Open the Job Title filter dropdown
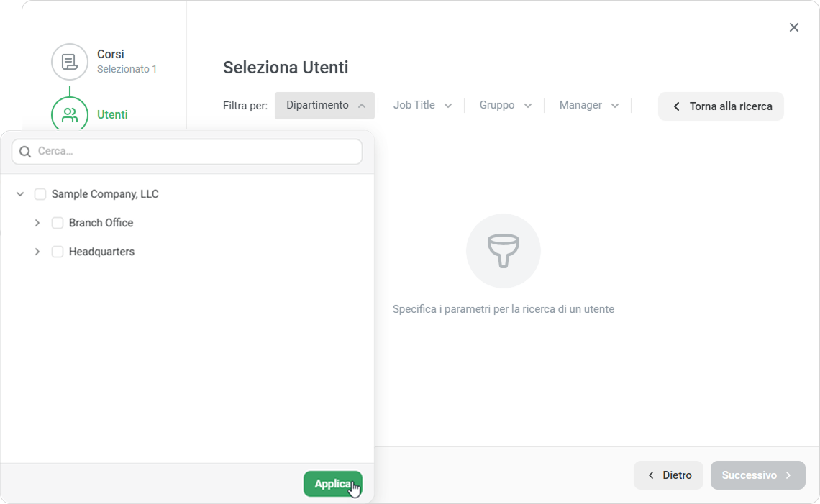820x504 pixels. coord(422,106)
